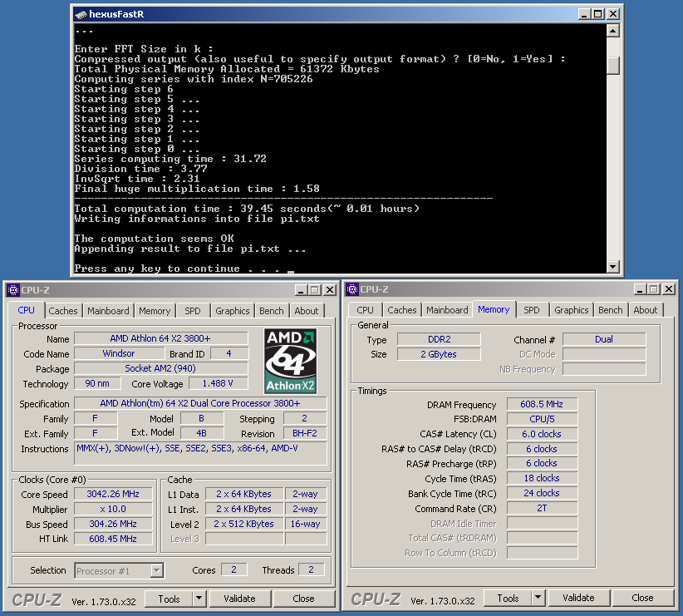The width and height of the screenshot is (683, 616).
Task: Open the Processor #1 selection dropdown
Action: [156, 570]
